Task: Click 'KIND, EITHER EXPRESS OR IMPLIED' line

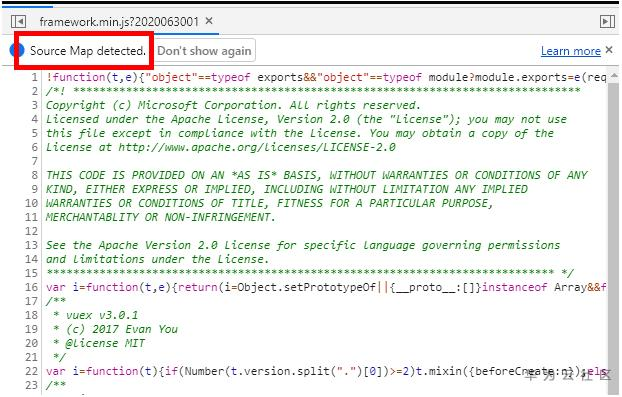Action: click(x=287, y=189)
